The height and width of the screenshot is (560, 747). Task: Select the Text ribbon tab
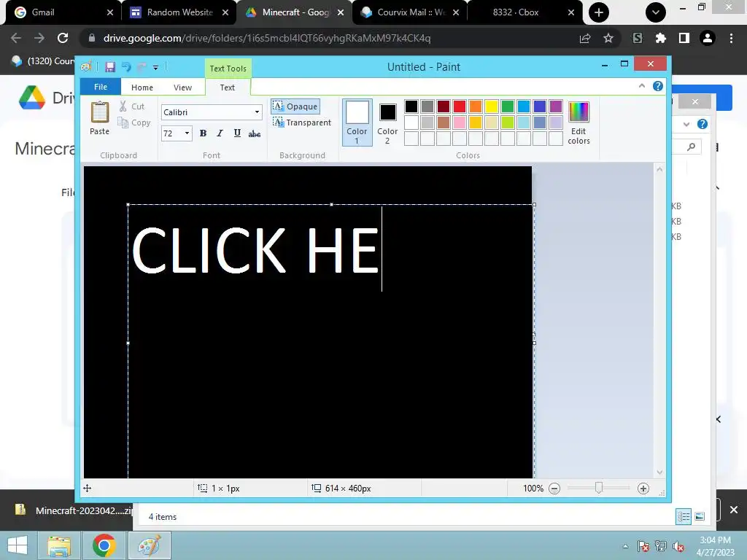point(228,87)
